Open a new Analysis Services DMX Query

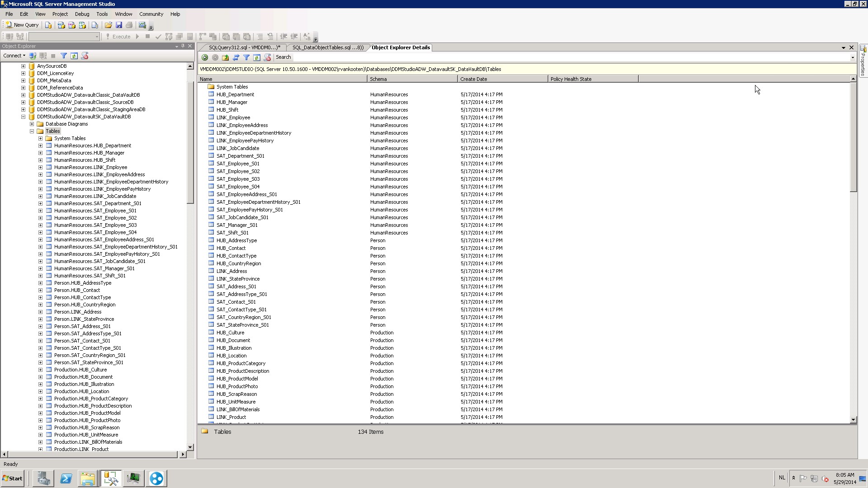[x=71, y=25]
